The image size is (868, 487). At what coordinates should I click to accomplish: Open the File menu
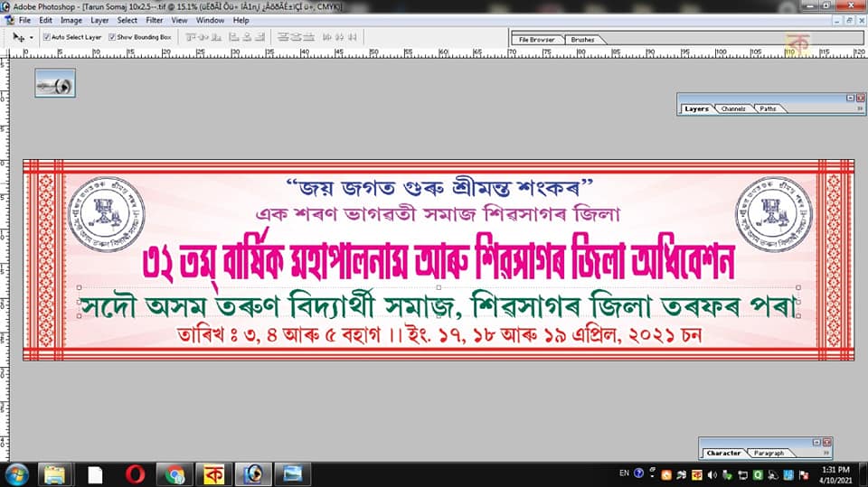25,21
